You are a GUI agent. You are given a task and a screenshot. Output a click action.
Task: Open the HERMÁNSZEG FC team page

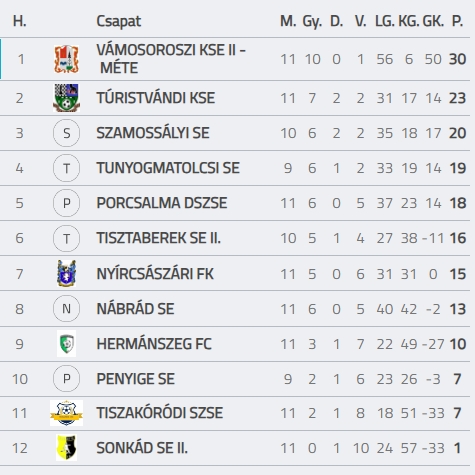click(x=154, y=344)
